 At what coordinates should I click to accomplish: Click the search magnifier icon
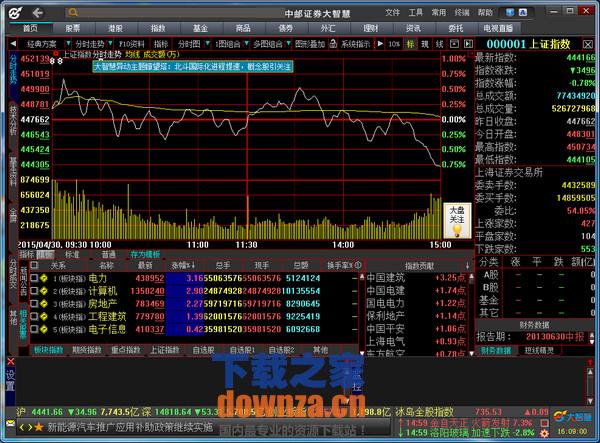[72, 13]
